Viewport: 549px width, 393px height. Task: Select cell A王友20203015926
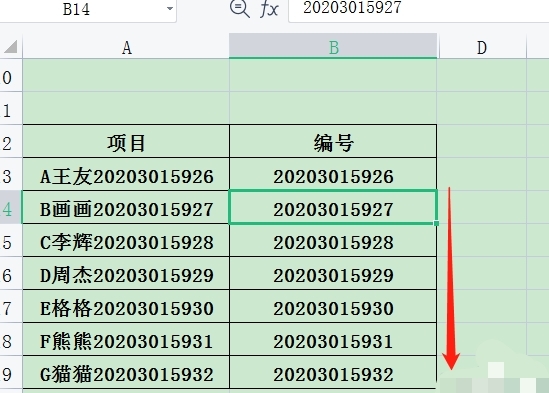(x=126, y=175)
